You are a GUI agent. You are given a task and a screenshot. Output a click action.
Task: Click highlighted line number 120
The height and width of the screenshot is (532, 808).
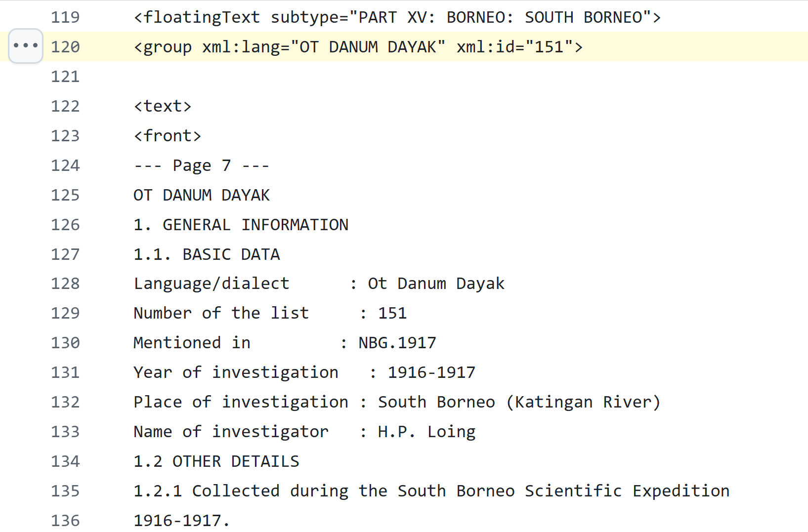click(x=65, y=47)
